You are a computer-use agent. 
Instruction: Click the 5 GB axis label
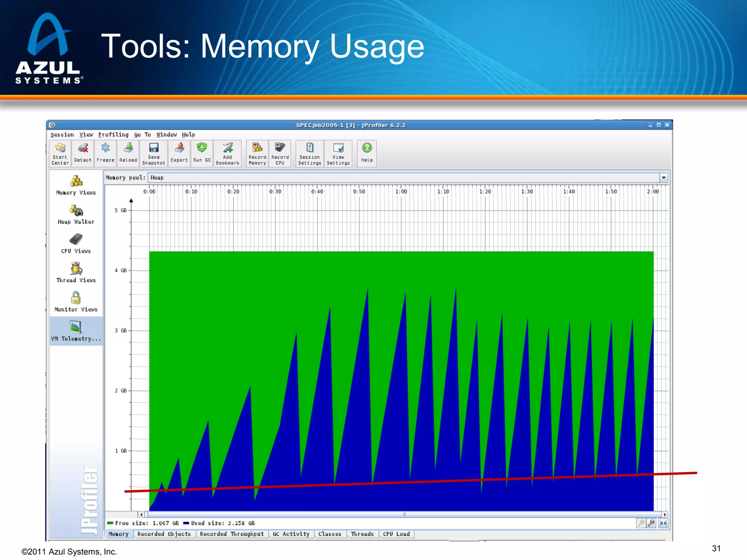pyautogui.click(x=121, y=210)
